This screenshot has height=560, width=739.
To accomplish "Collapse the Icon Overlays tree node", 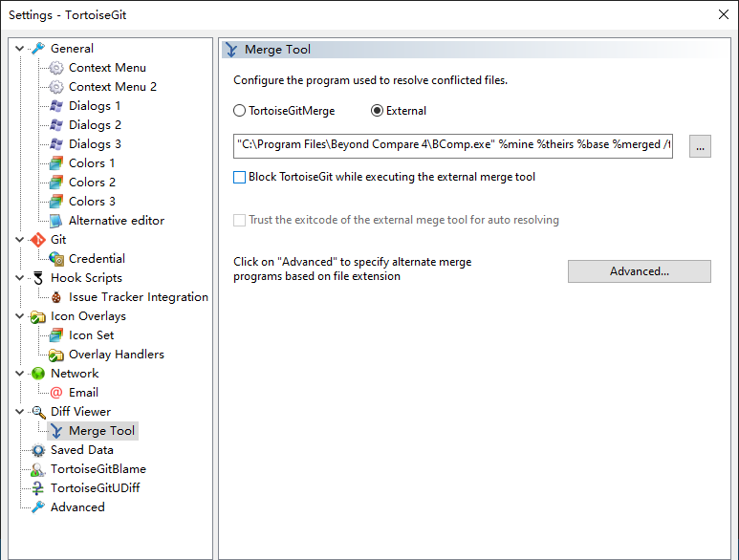I will click(20, 315).
